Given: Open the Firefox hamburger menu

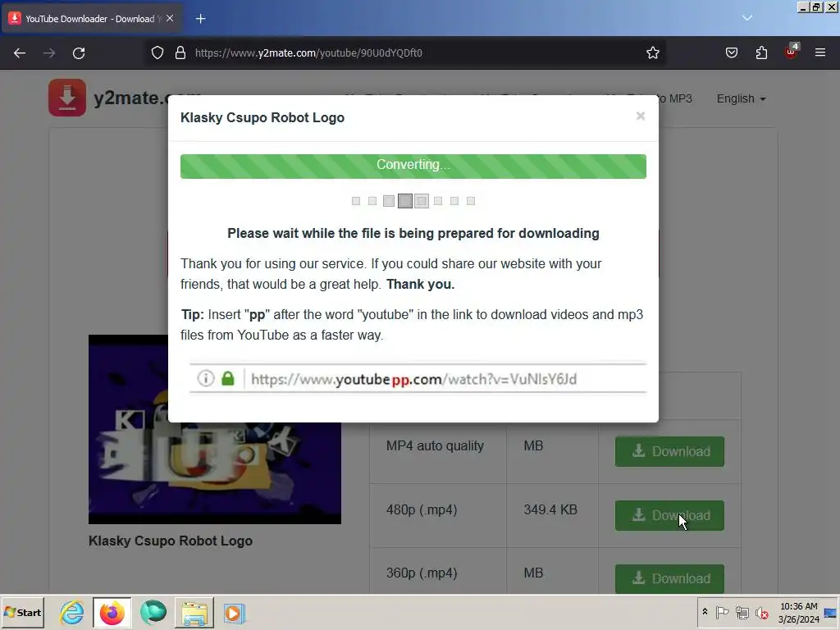Looking at the screenshot, I should 820,53.
